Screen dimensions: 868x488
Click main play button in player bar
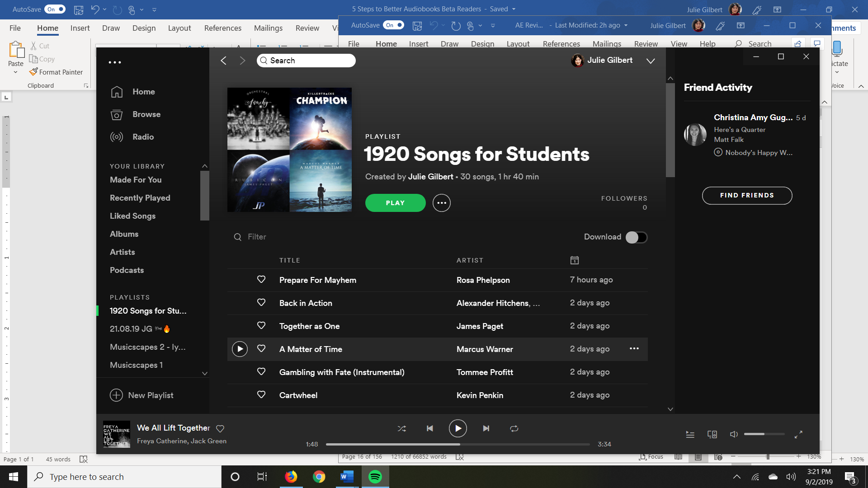(458, 428)
